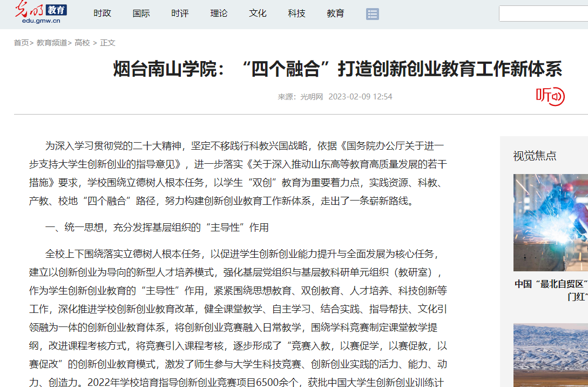
Task: Open the welding sparks photo thumbnail
Action: [550, 222]
